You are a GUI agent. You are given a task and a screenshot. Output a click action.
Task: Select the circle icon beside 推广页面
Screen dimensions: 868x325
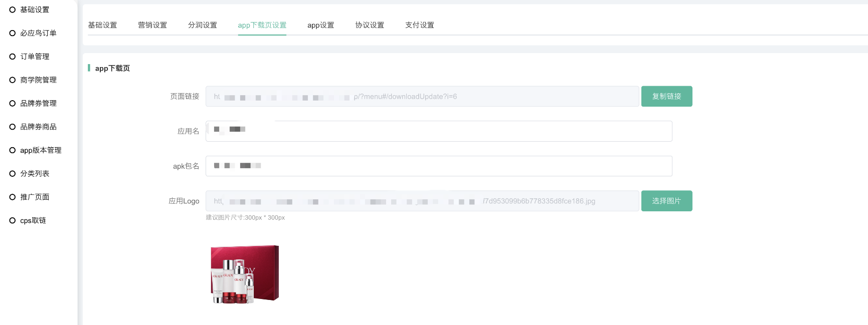pyautogui.click(x=13, y=197)
